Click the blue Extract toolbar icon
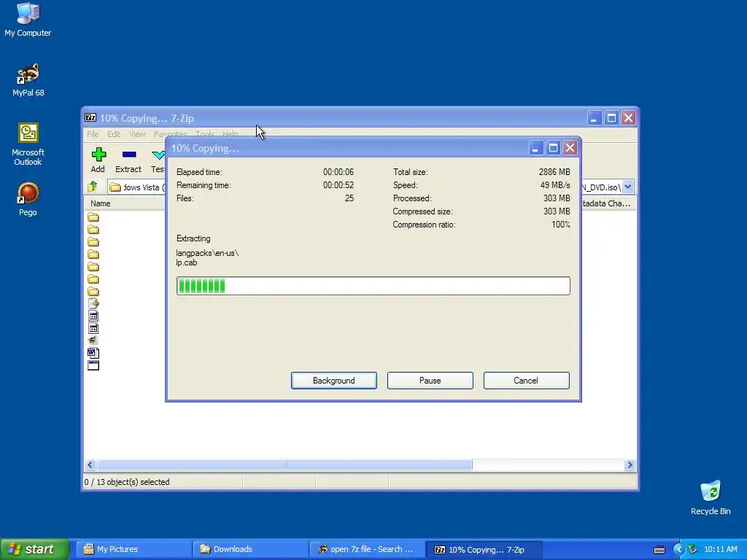747x560 pixels. 129,155
